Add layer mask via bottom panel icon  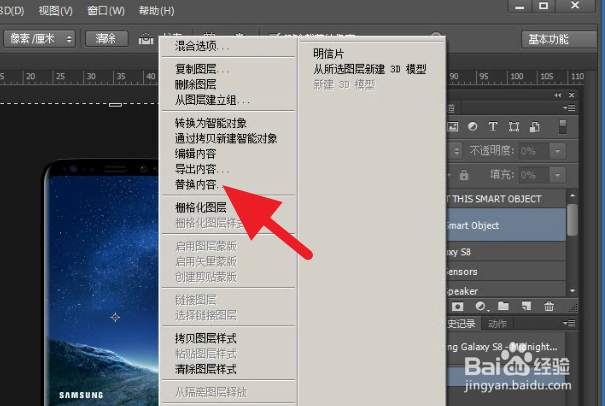458,306
